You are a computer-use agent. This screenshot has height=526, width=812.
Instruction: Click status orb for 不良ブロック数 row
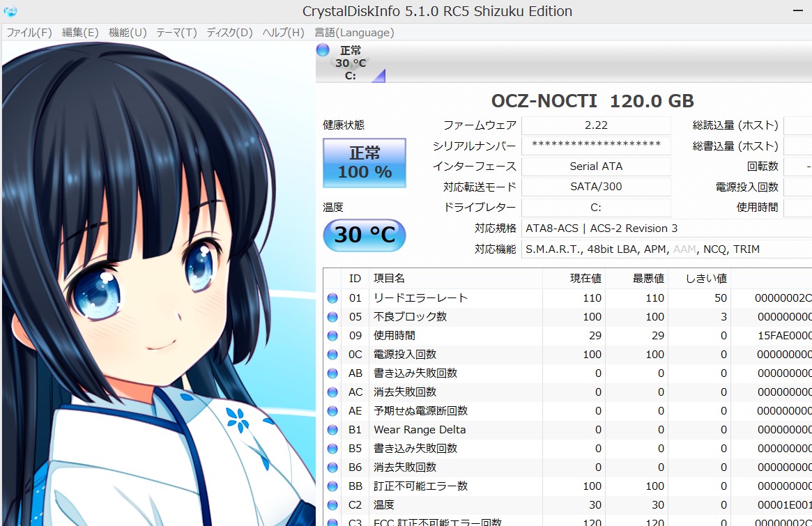[x=332, y=317]
